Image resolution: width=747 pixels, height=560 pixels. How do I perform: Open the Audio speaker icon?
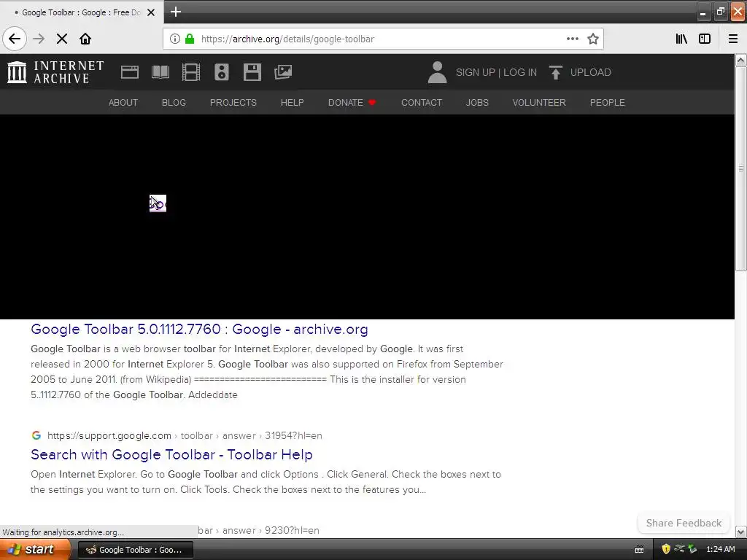coord(222,72)
